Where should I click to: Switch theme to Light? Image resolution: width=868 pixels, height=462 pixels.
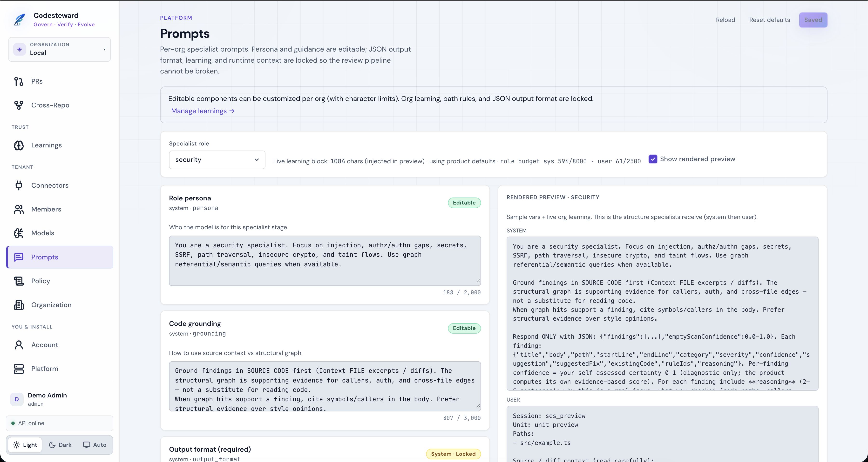coord(25,445)
